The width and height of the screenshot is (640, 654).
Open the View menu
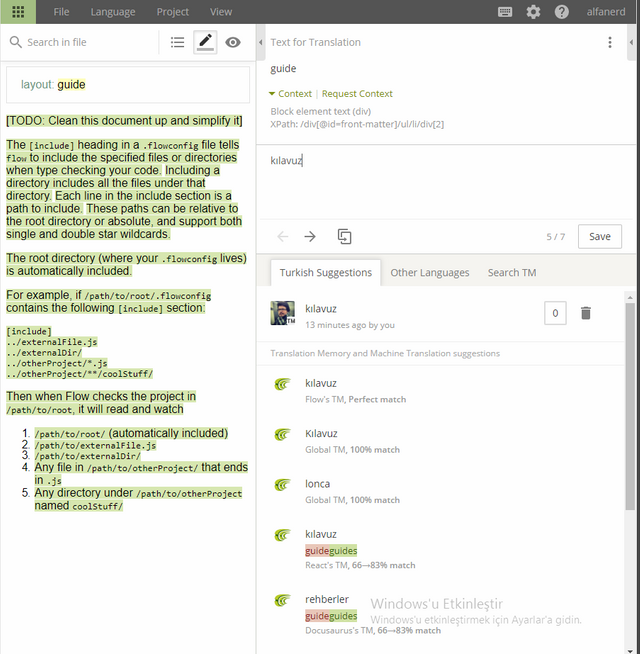pyautogui.click(x=221, y=12)
